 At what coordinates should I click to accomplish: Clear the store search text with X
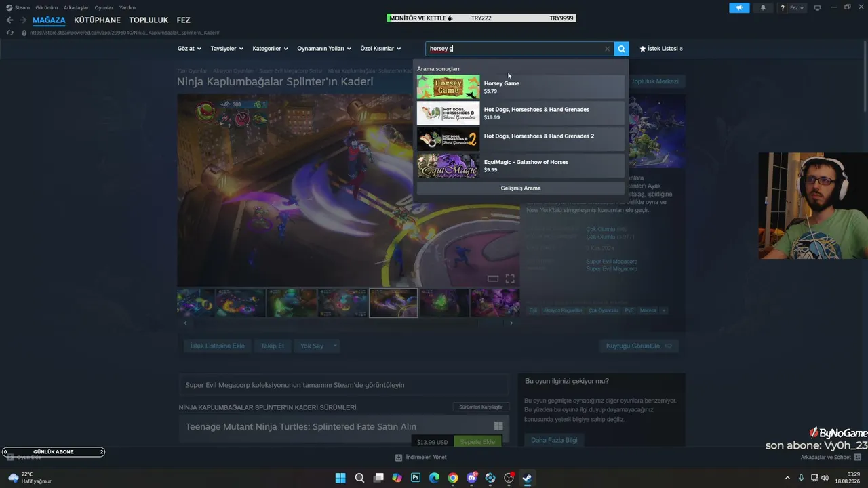(x=607, y=49)
